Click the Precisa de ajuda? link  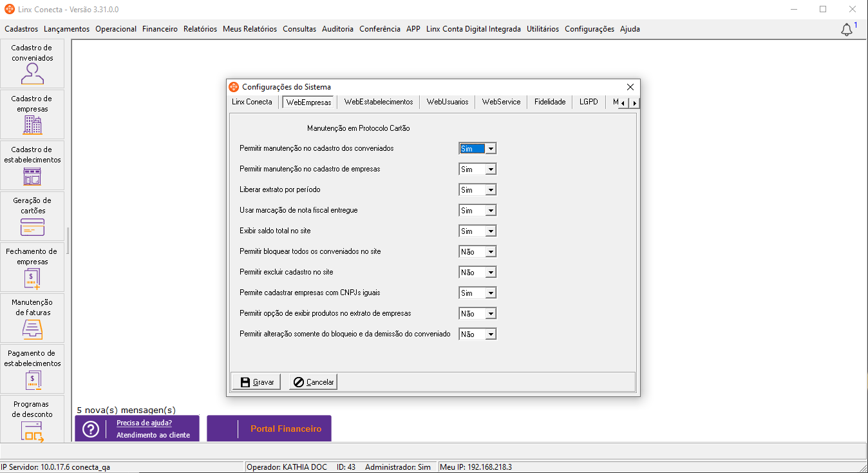tap(144, 423)
